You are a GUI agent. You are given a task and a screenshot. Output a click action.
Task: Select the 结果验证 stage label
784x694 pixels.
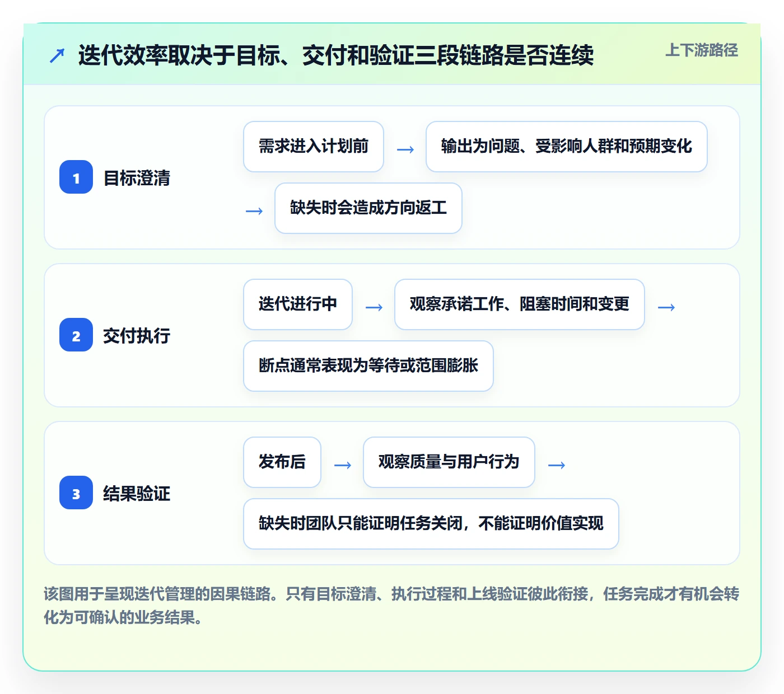137,494
